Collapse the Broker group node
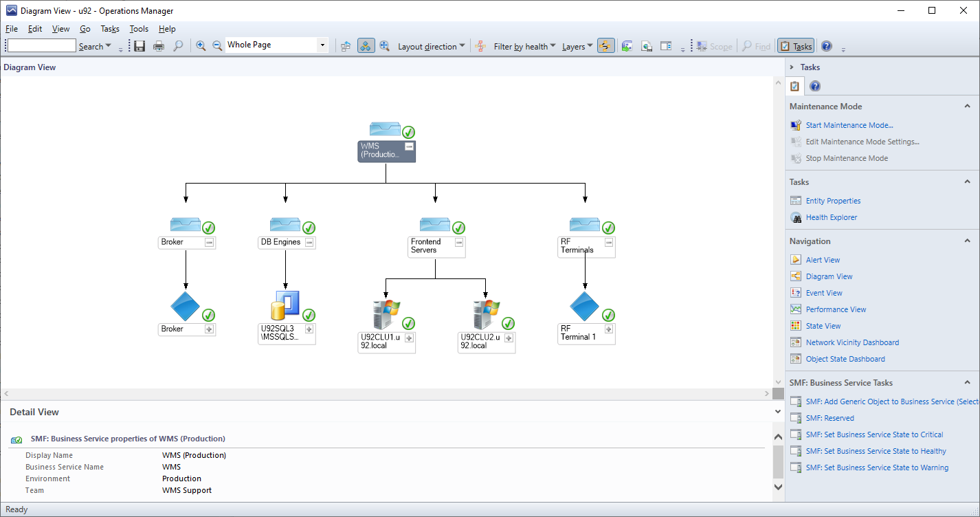 click(x=210, y=242)
